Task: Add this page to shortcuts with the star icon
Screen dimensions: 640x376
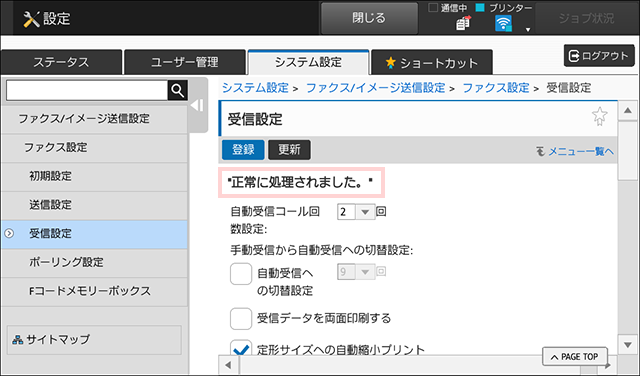Action: pos(599,116)
